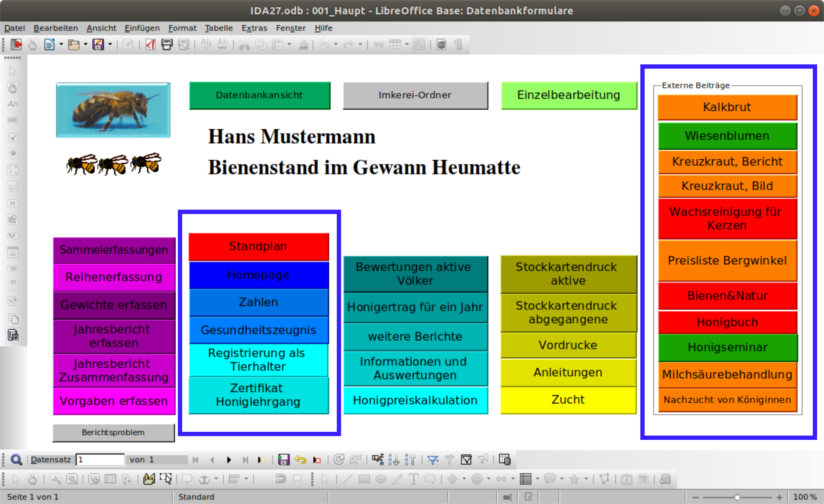Open the Ansicht menu
This screenshot has height=504, width=824.
pyautogui.click(x=101, y=28)
